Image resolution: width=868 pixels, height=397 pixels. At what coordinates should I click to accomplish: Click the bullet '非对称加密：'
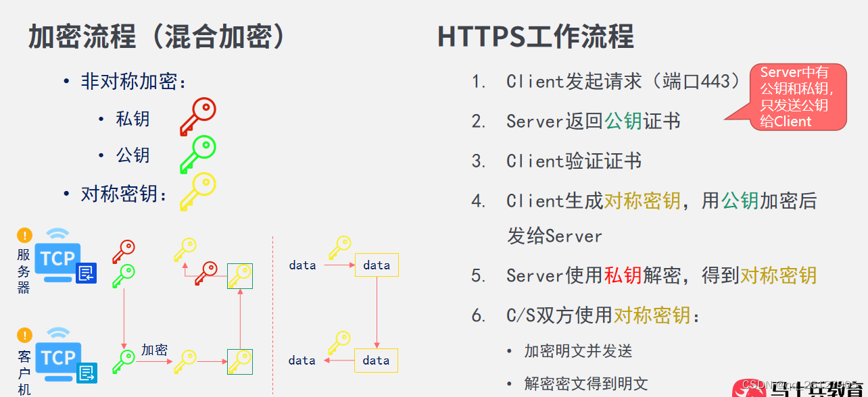click(x=134, y=82)
